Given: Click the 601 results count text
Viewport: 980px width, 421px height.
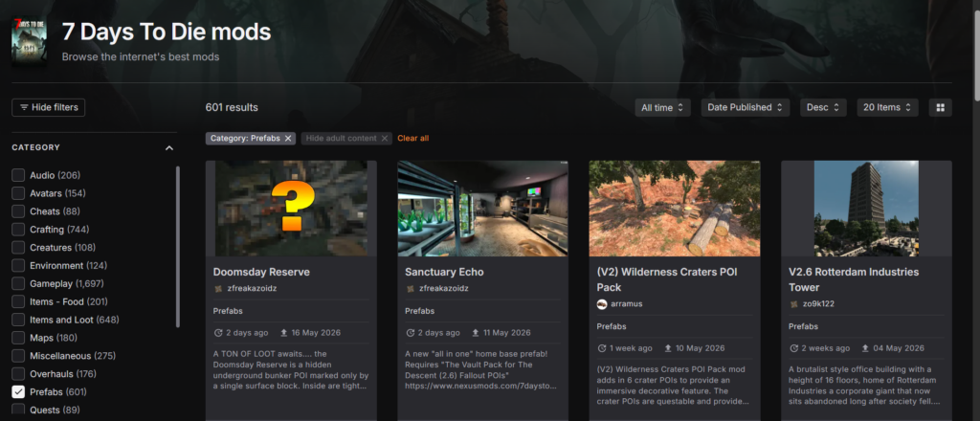Looking at the screenshot, I should (232, 107).
